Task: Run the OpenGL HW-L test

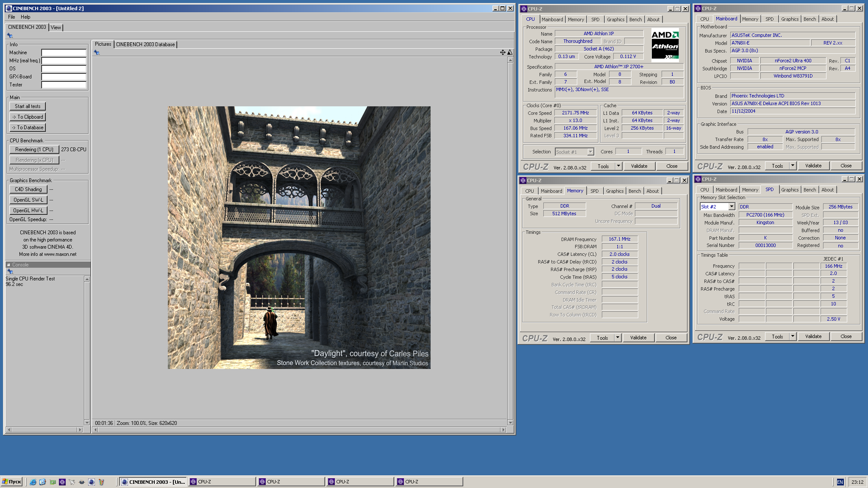Action: click(28, 211)
